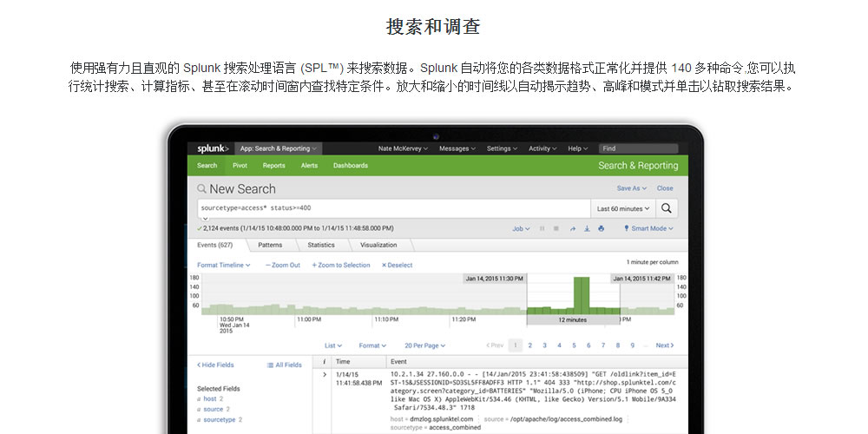Screen dimensions: 868x434
Task: Switch to the Patterns tab
Action: 270,245
